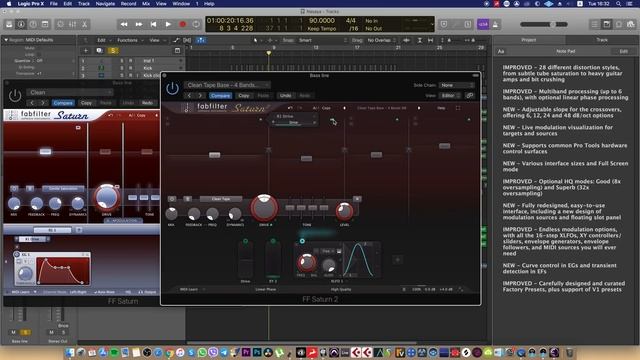
Task: Open the Library icon in control bar
Action: pyautogui.click(x=9, y=24)
